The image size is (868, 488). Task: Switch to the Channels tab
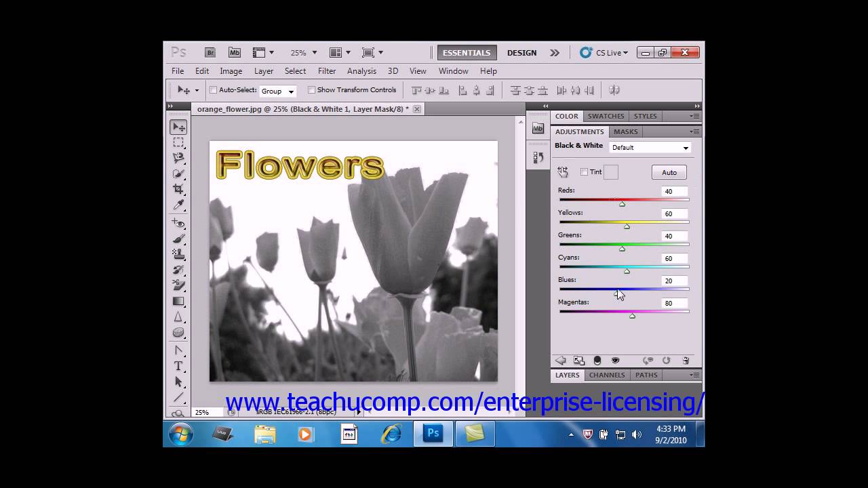pos(607,375)
